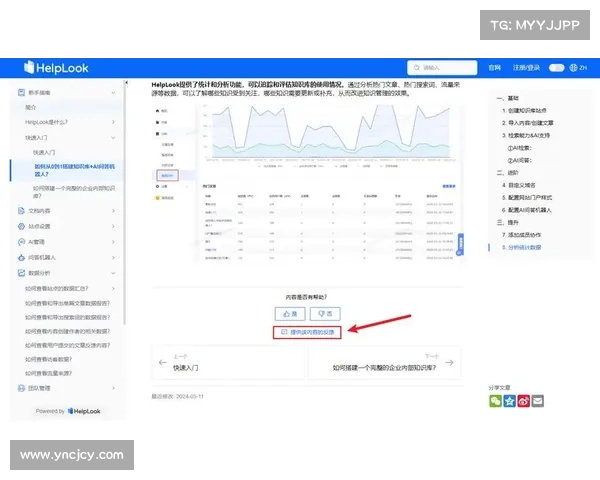Click the HelpLook logo in header

point(57,68)
